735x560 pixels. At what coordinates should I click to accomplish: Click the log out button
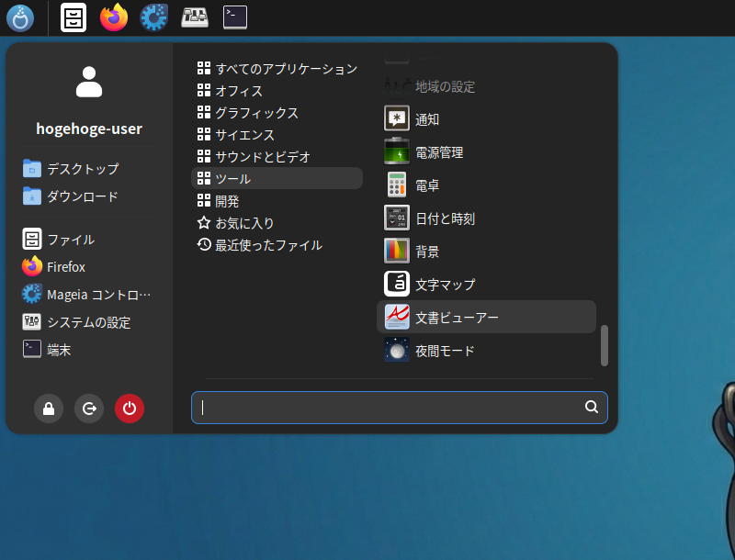click(x=89, y=409)
